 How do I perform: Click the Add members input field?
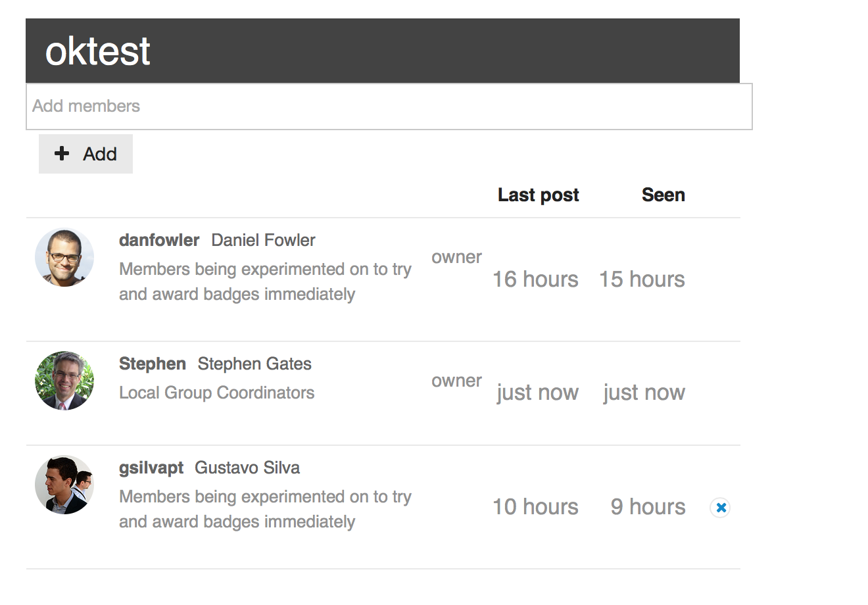point(388,107)
